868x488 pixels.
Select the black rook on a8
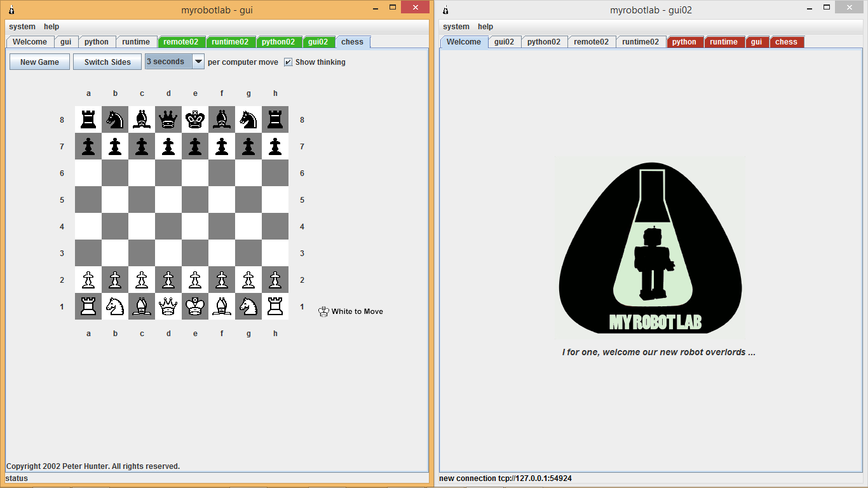point(88,119)
